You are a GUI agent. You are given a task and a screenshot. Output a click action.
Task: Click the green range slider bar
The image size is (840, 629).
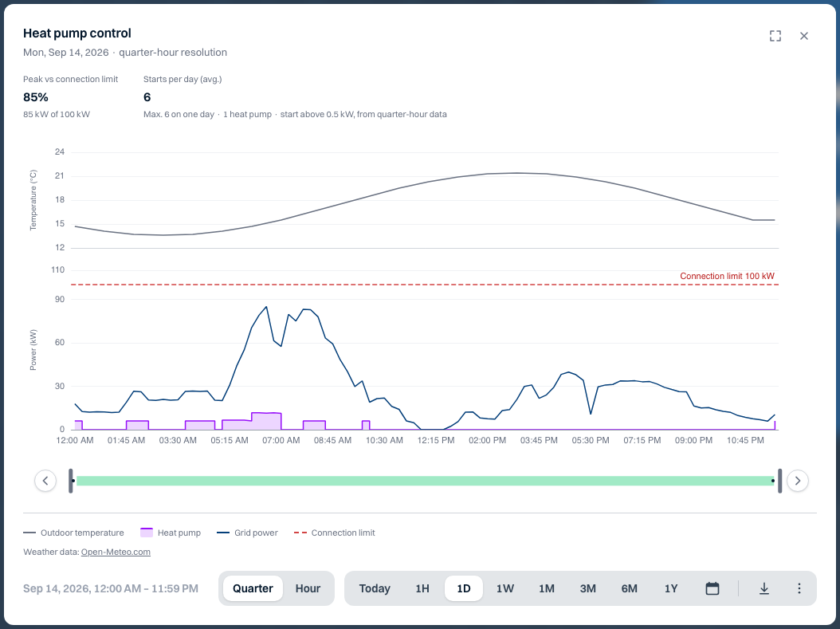(426, 481)
